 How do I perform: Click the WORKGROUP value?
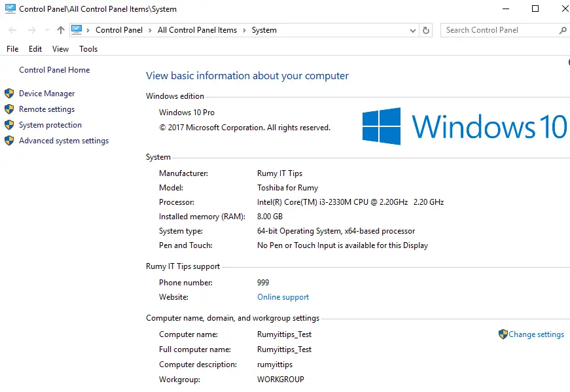[x=281, y=380]
